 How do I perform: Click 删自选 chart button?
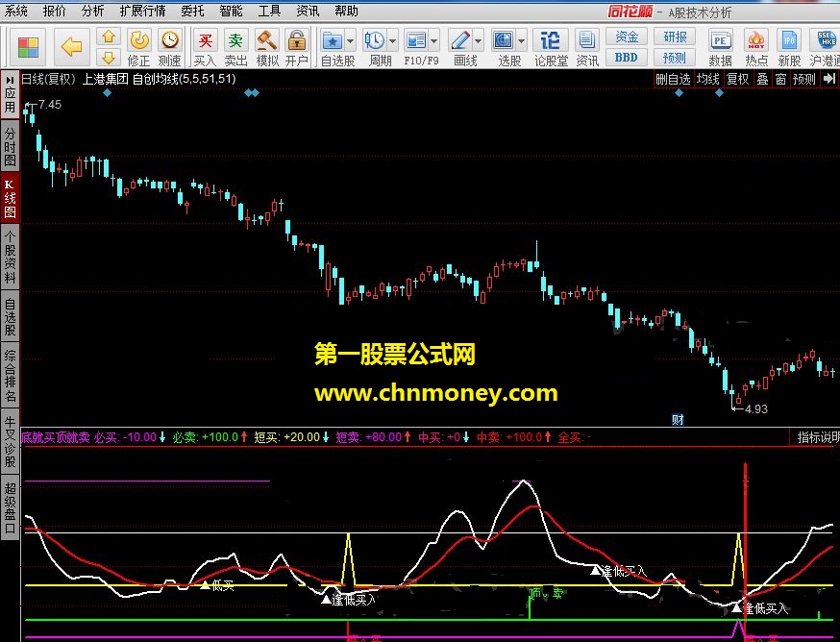674,79
